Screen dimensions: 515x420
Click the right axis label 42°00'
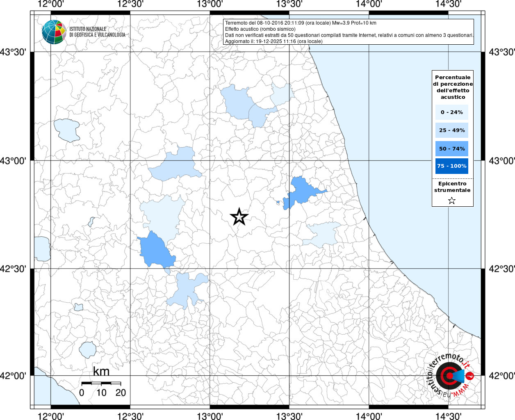(x=501, y=376)
